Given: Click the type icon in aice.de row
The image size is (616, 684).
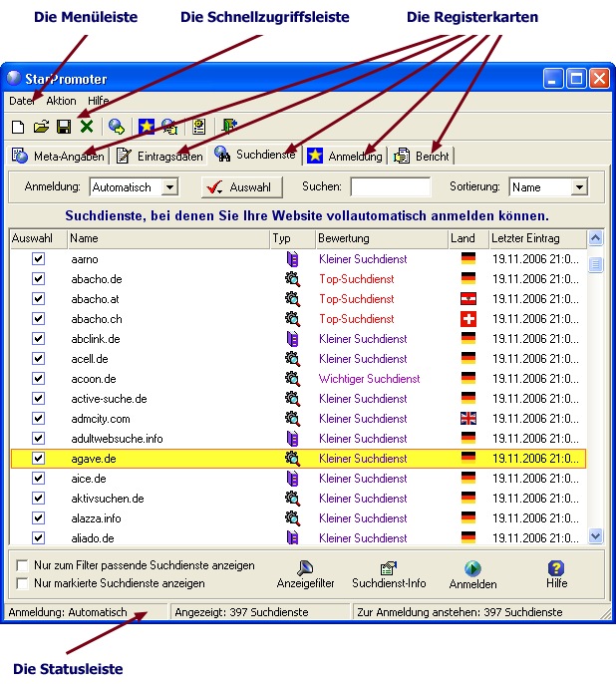Looking at the screenshot, I should (x=292, y=479).
